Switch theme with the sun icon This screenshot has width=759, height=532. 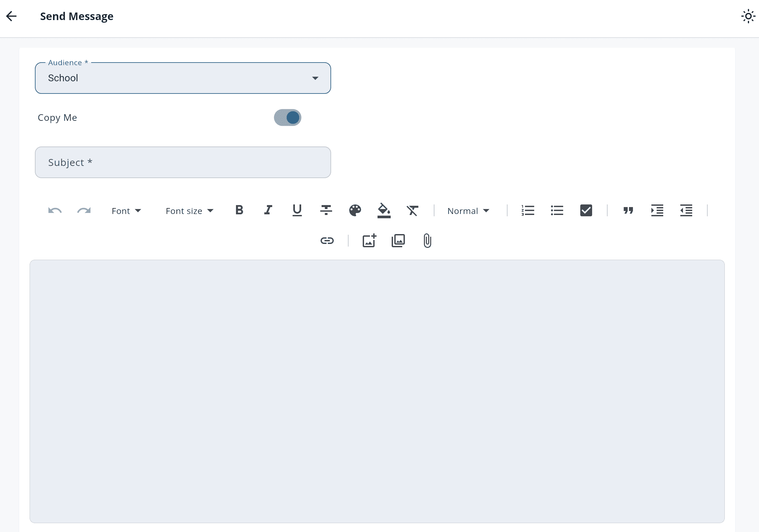pyautogui.click(x=748, y=16)
